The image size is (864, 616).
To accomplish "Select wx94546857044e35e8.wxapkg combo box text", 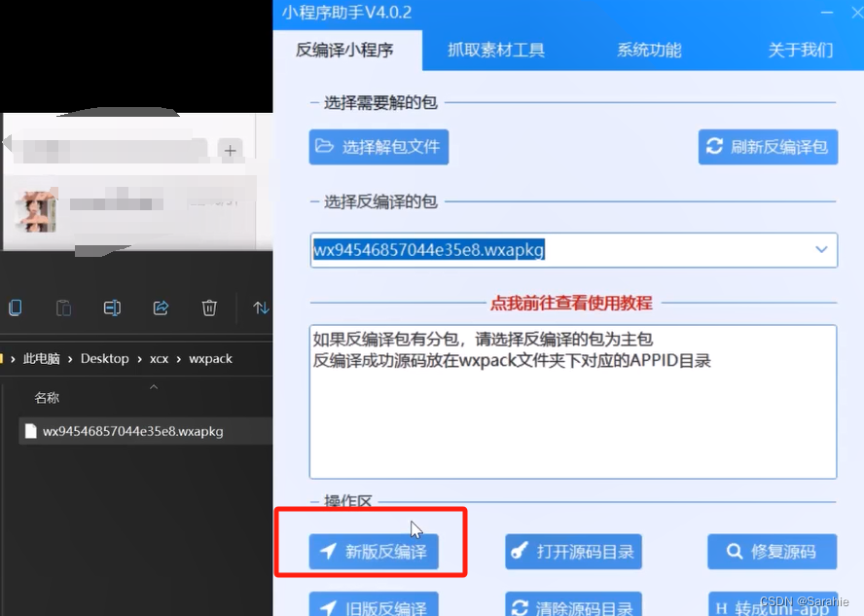I will 429,249.
